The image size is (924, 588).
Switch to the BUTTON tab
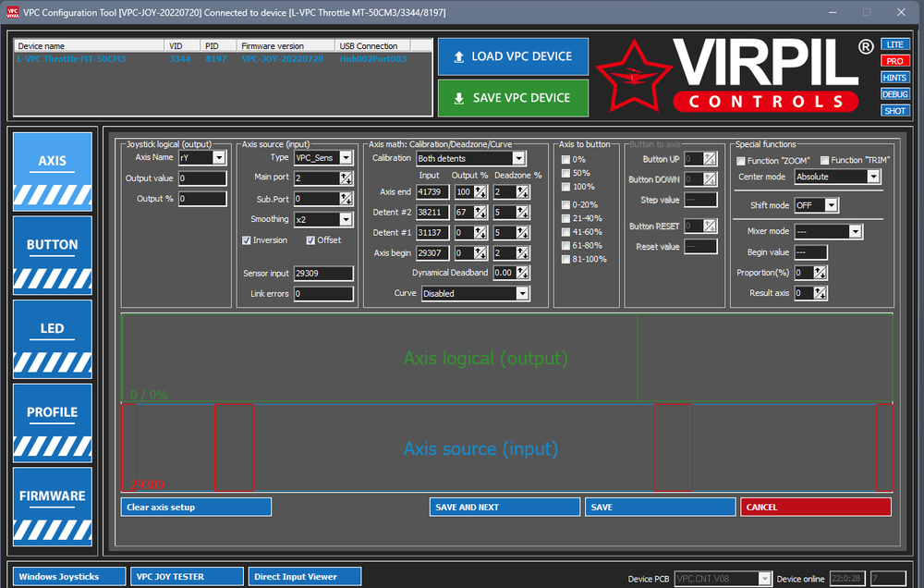[x=53, y=255]
